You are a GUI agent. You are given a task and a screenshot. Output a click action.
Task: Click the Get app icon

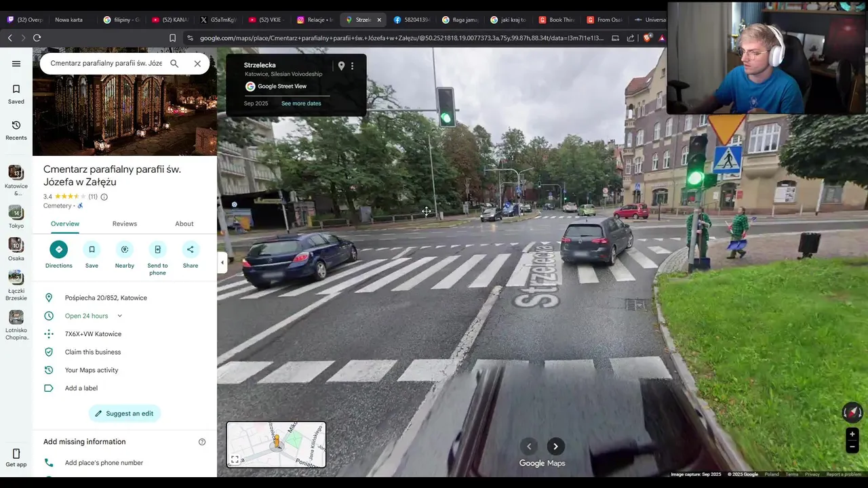pyautogui.click(x=16, y=457)
